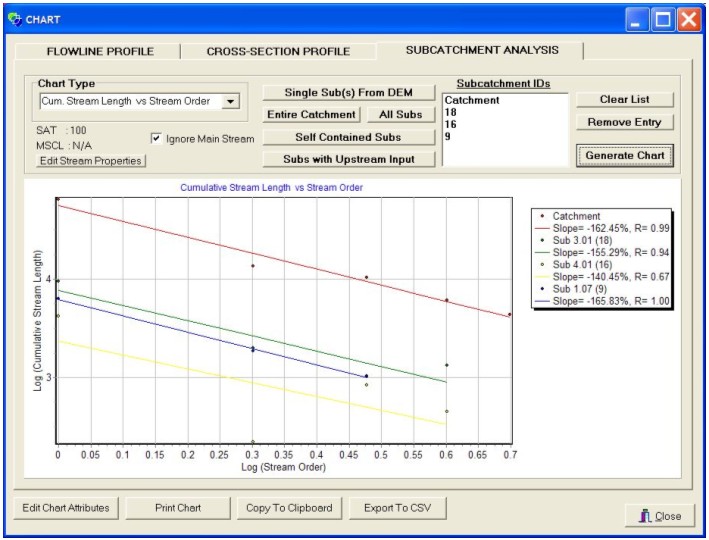Choose Self Contained Subs button

pyautogui.click(x=348, y=137)
